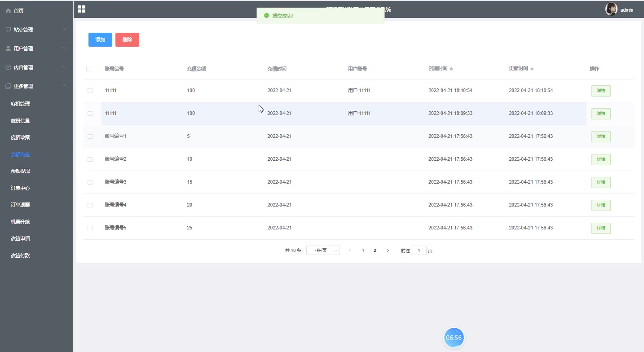Sort by 更新时间 column arrows
This screenshot has height=352, width=644.
click(532, 69)
